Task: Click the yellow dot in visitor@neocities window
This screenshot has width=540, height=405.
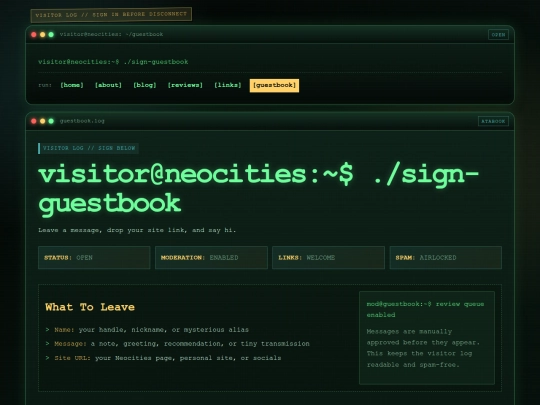Action: [x=42, y=34]
